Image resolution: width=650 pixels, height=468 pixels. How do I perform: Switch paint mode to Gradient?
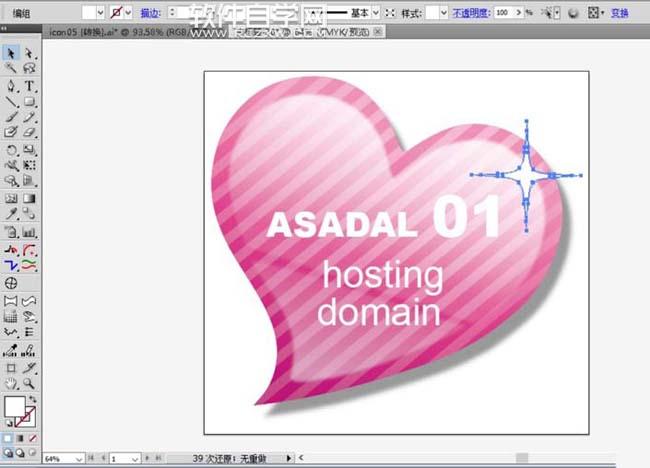click(x=20, y=438)
